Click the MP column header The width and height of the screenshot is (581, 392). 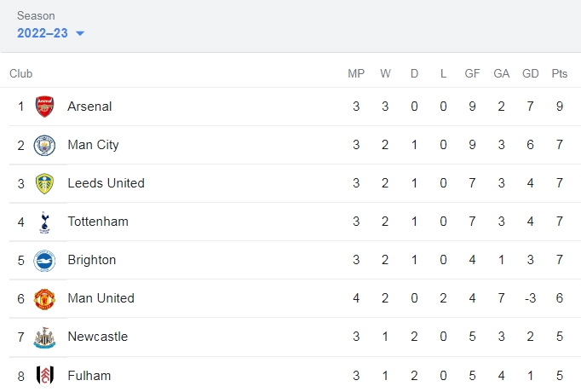tap(356, 73)
